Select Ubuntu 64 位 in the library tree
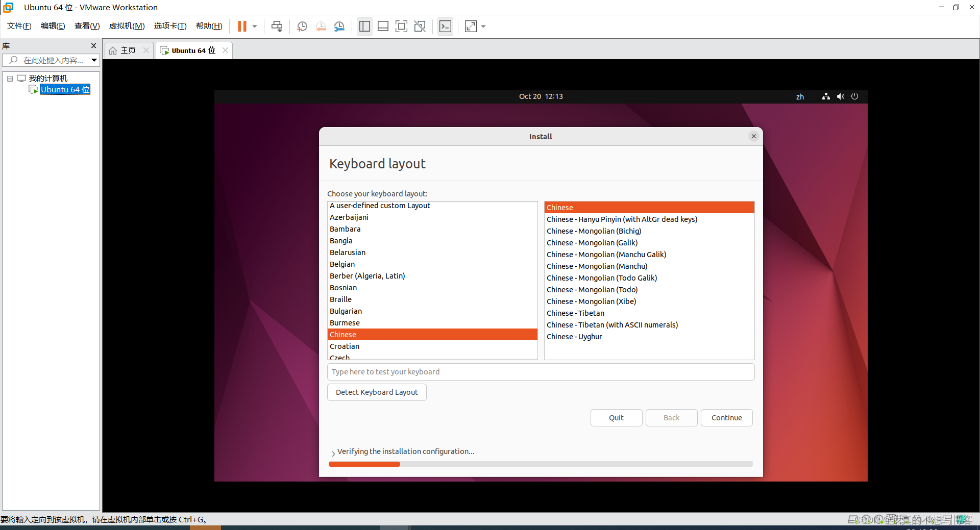 (65, 90)
